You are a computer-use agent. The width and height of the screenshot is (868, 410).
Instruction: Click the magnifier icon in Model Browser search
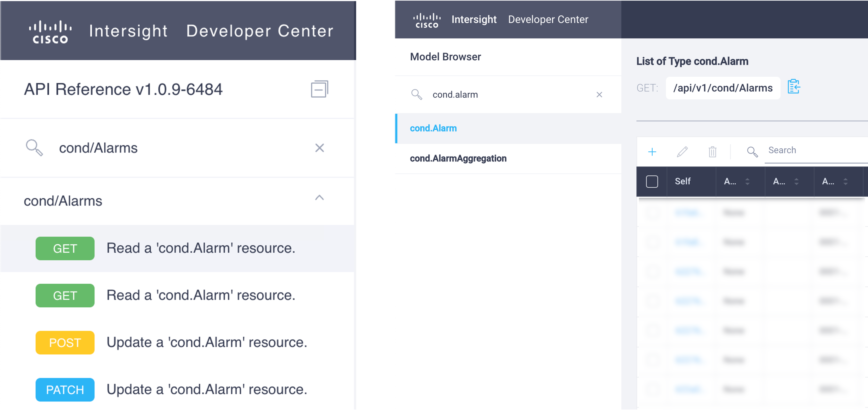[416, 95]
